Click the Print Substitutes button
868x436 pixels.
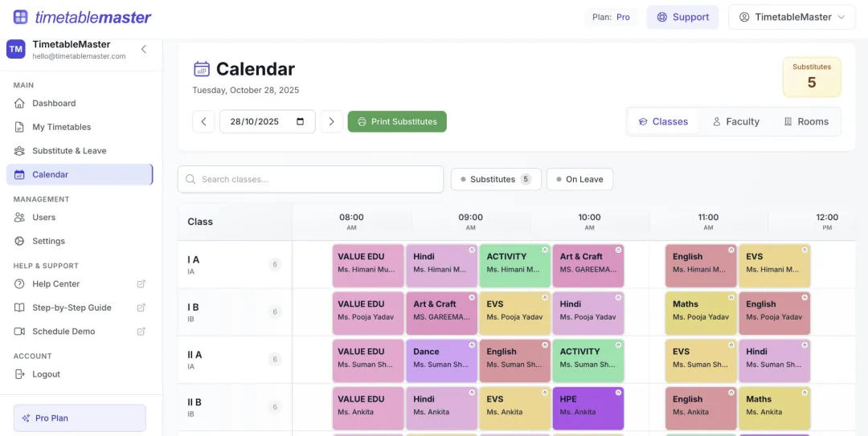(397, 122)
